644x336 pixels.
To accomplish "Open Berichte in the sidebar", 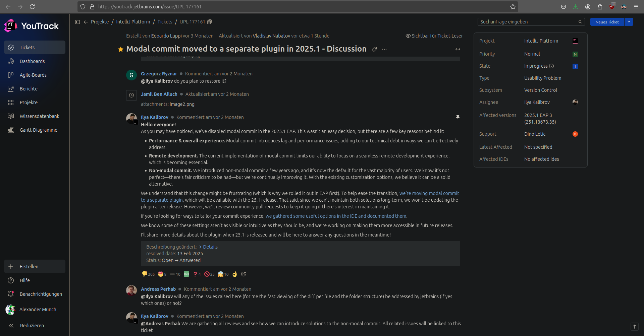I will click(x=35, y=89).
